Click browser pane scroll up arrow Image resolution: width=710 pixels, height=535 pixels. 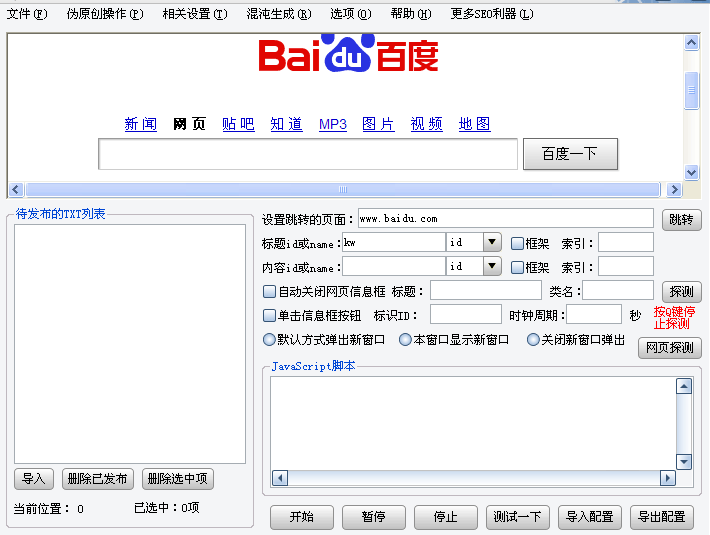tap(691, 43)
